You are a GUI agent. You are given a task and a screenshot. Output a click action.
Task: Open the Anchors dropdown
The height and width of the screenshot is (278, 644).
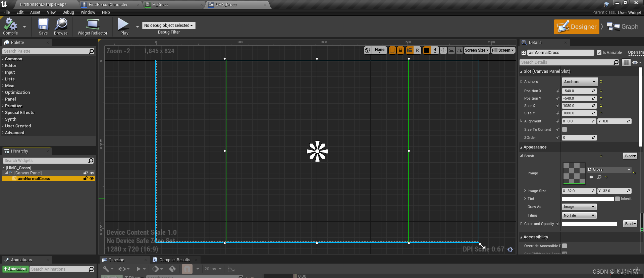tap(580, 82)
